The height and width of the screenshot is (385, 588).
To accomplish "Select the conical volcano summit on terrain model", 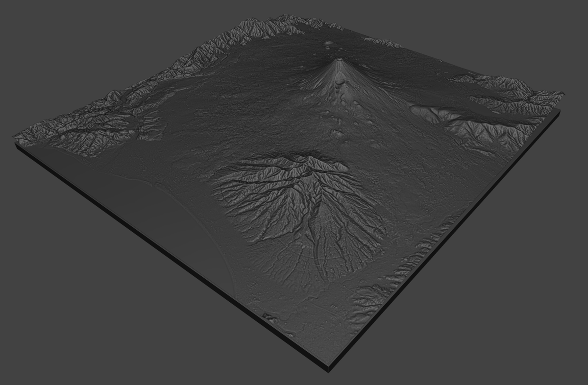I will (339, 60).
